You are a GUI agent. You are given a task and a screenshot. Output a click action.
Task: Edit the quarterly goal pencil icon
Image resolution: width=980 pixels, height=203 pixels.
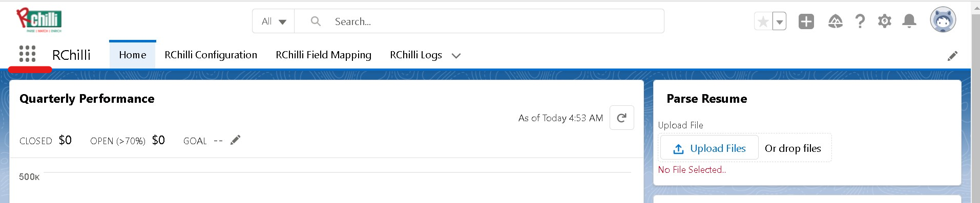pos(235,140)
